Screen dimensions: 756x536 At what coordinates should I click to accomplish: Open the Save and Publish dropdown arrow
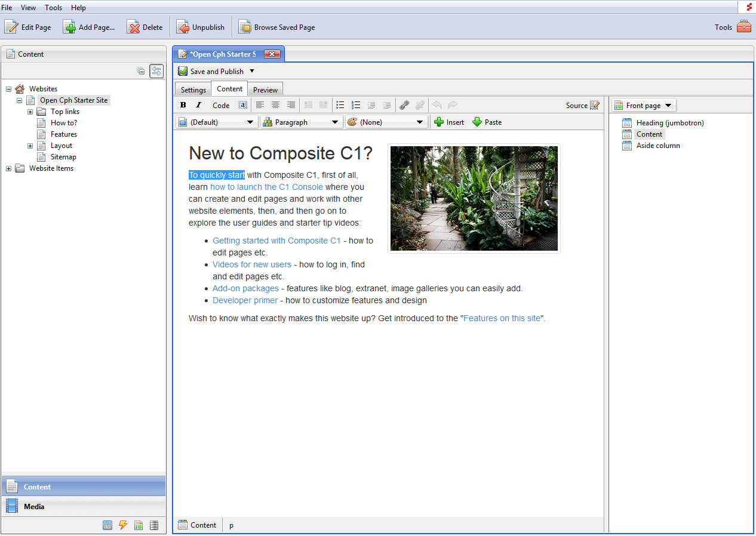click(251, 71)
